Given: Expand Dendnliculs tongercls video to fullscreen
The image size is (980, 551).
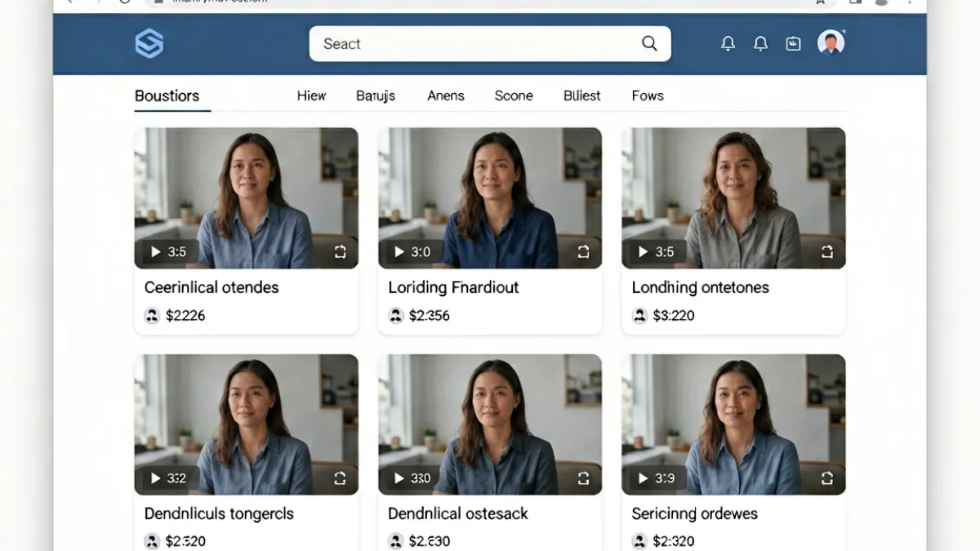Looking at the screenshot, I should tap(340, 478).
